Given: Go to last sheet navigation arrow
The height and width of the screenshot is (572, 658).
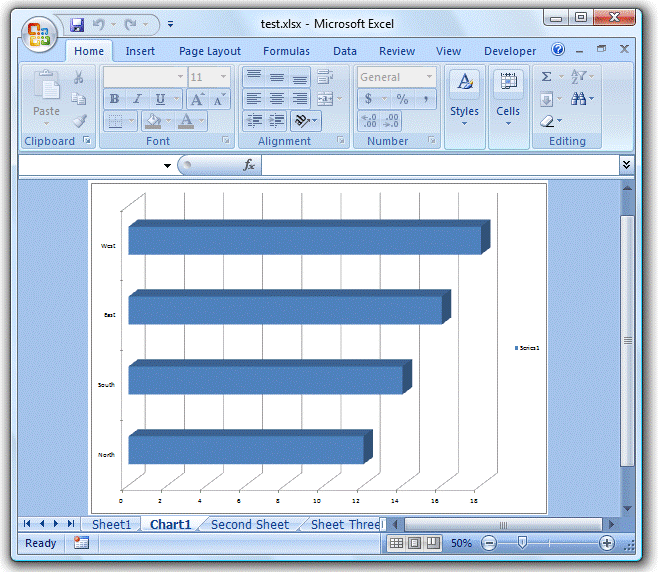Looking at the screenshot, I should [71, 524].
